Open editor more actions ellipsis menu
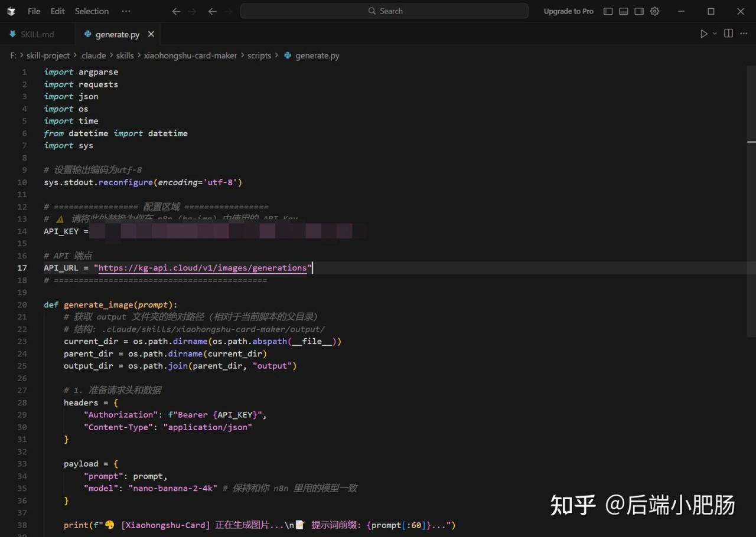The image size is (756, 537). 744,34
